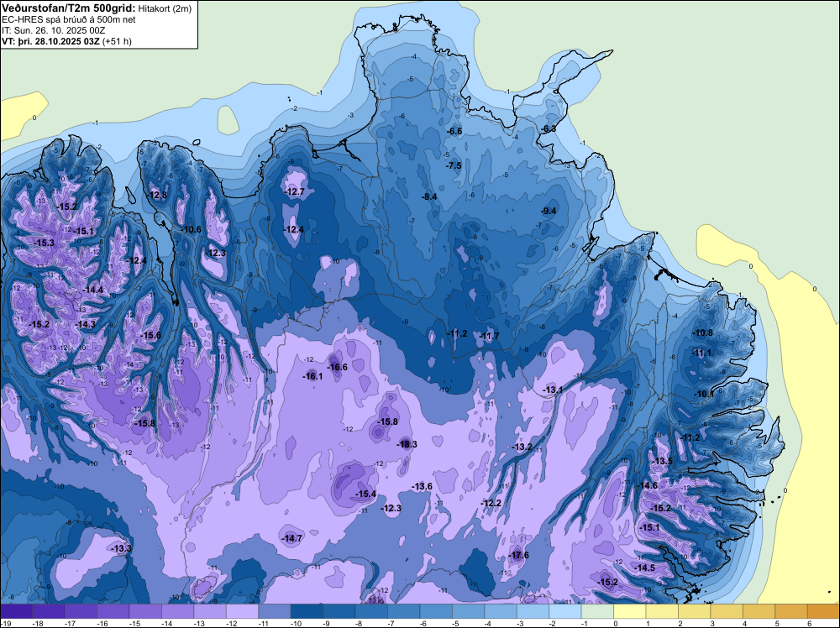This screenshot has width=840, height=628.
Task: Pick the -13.5 temperature reading
Action: pos(663,461)
